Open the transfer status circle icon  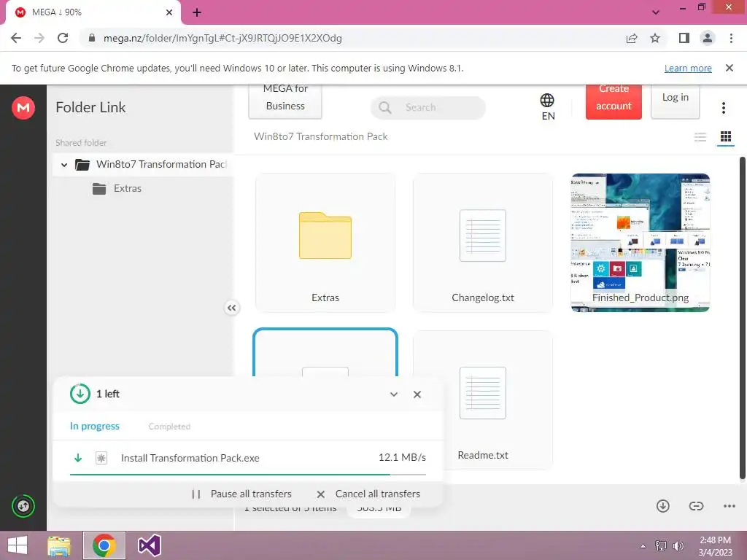tap(23, 506)
